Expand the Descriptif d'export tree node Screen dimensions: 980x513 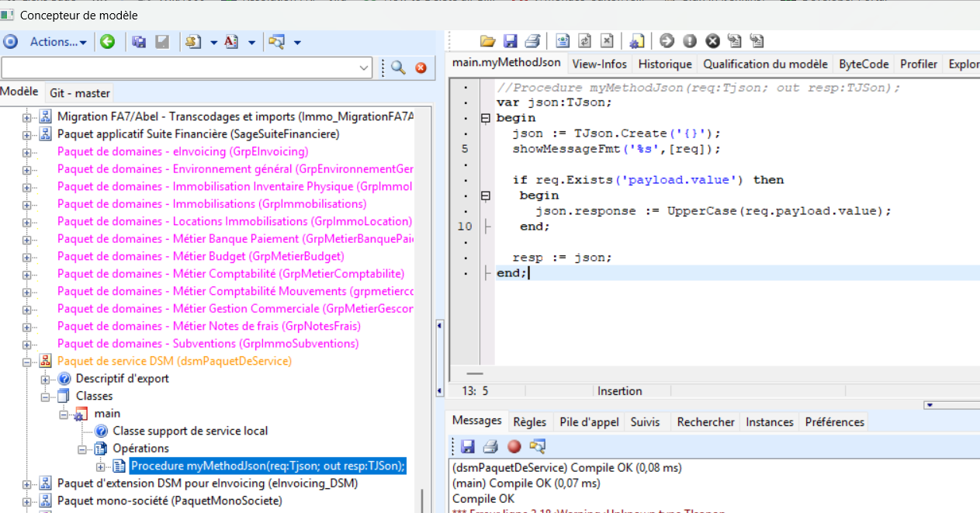(45, 379)
